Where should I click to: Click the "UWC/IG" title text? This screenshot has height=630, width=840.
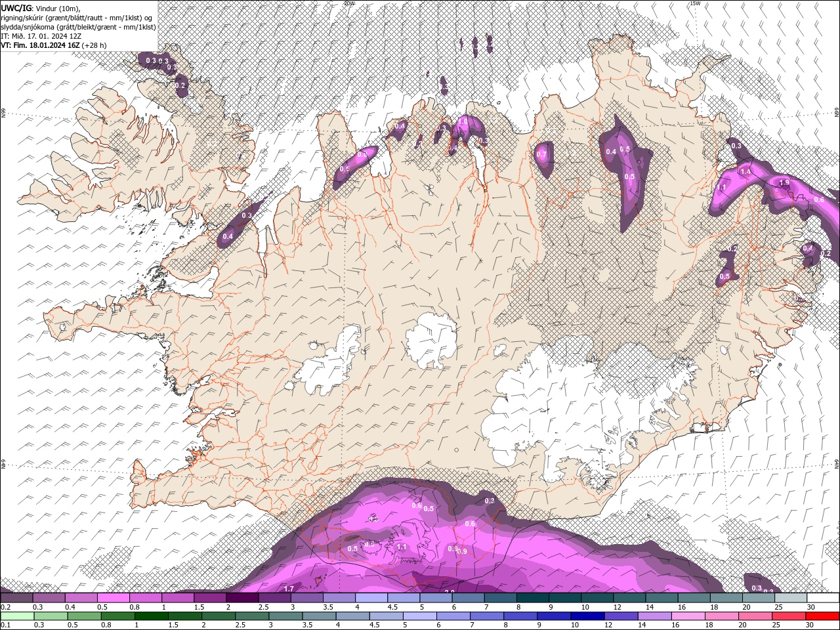coord(16,8)
